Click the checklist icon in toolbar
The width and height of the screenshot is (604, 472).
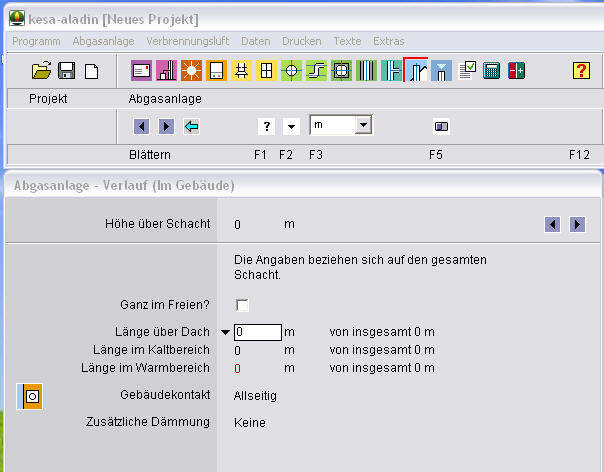(x=467, y=71)
